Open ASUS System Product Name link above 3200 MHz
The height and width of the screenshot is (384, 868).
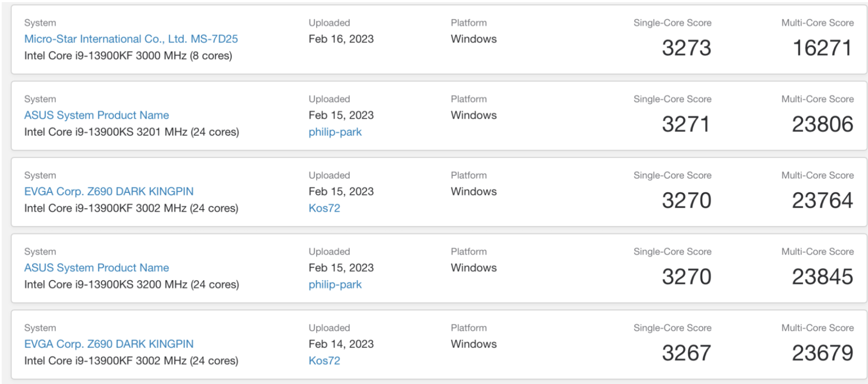(x=96, y=268)
